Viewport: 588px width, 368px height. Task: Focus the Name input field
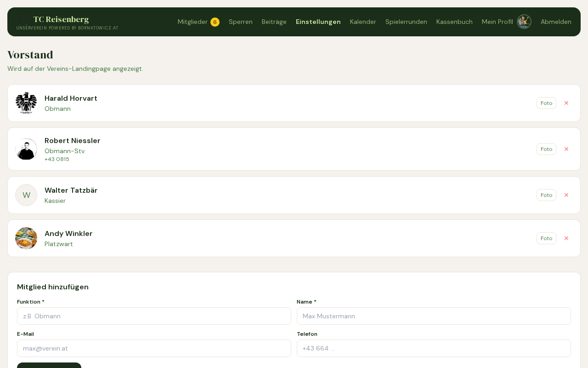click(x=434, y=316)
